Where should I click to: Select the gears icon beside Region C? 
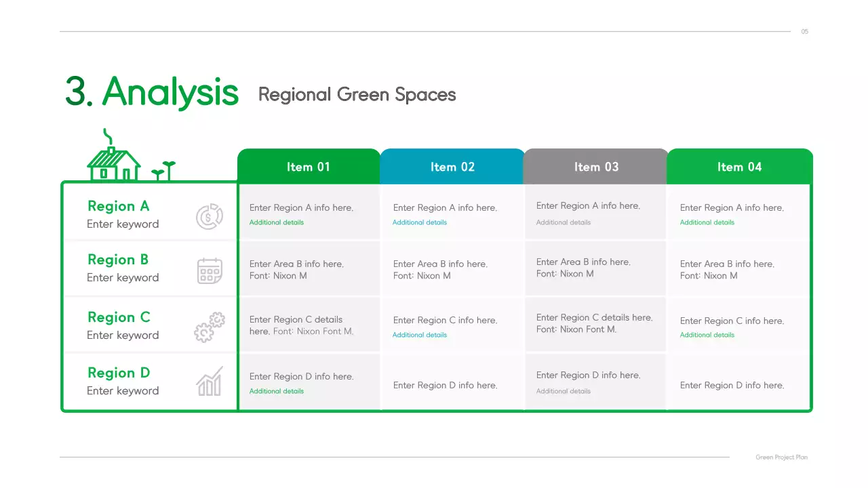pos(209,327)
